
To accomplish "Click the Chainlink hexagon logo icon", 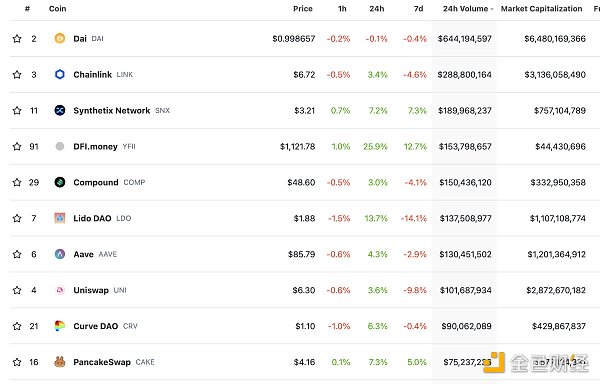I will click(x=60, y=74).
